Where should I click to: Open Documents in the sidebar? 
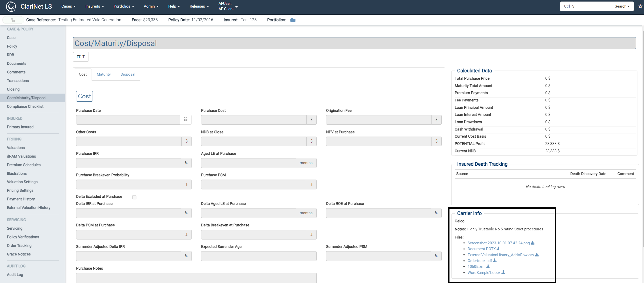coord(16,63)
